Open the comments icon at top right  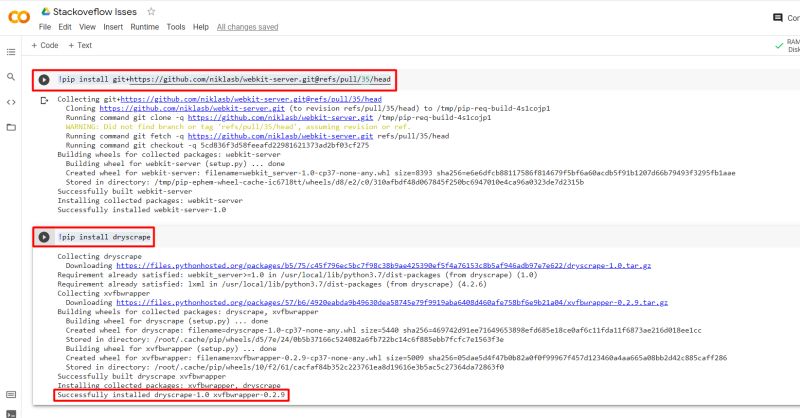coord(778,18)
